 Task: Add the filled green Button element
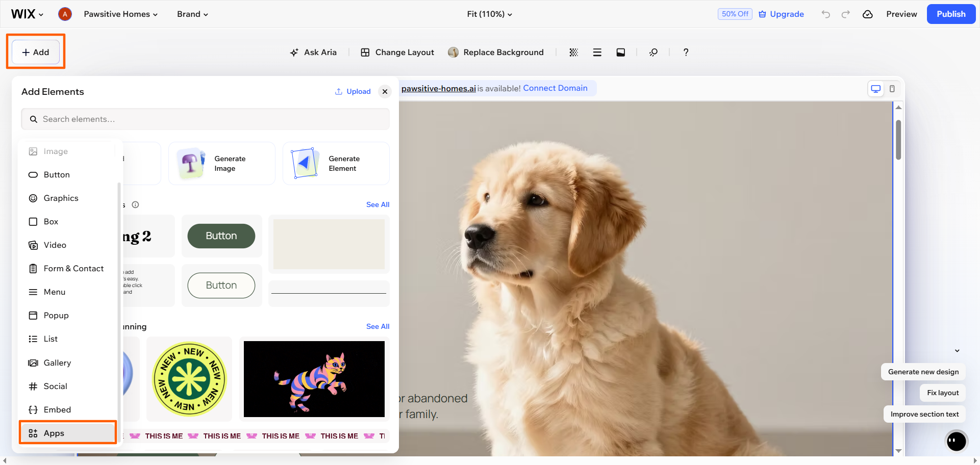[221, 236]
